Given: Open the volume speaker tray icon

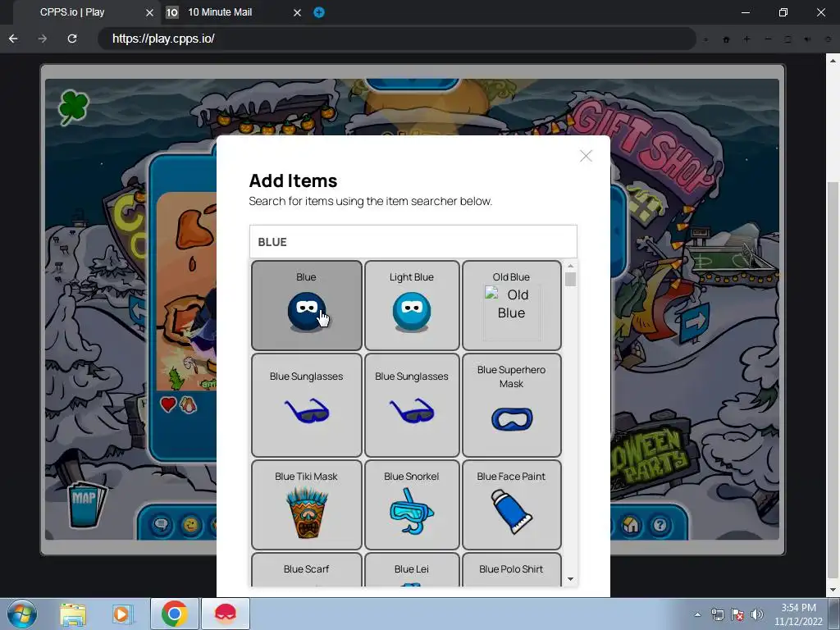Looking at the screenshot, I should click(756, 614).
